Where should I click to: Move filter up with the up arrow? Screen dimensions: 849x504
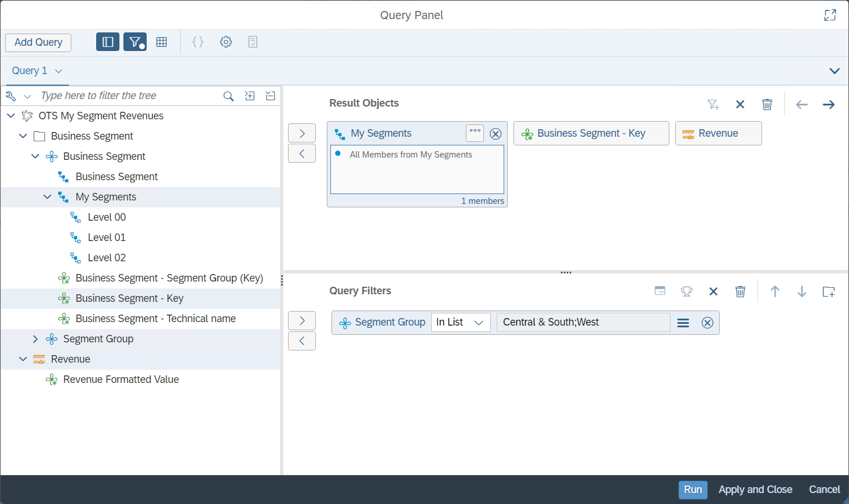click(775, 291)
